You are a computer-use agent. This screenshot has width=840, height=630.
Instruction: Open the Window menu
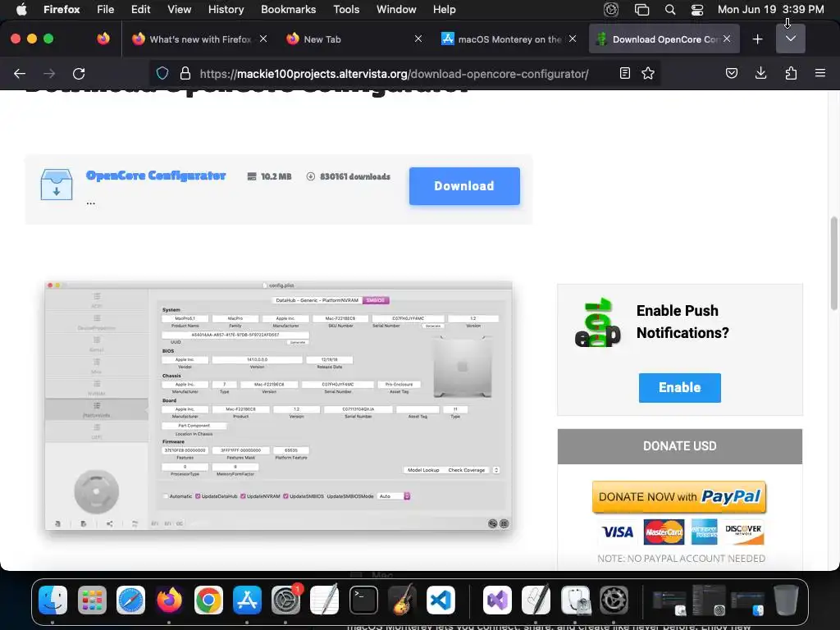(396, 9)
